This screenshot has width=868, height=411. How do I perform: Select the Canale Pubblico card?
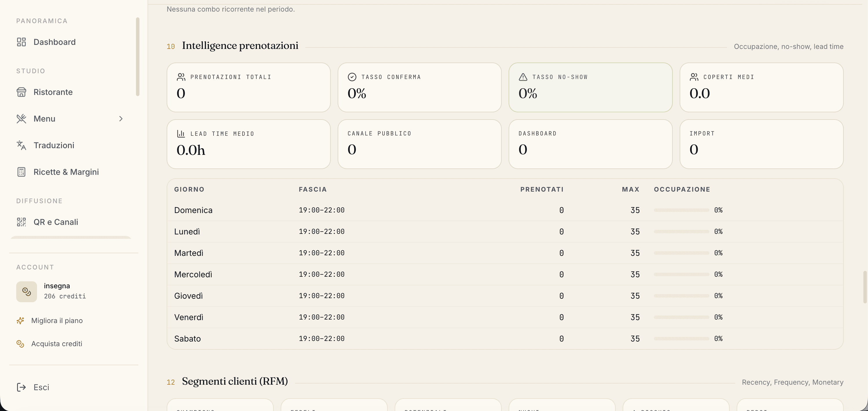tap(420, 144)
